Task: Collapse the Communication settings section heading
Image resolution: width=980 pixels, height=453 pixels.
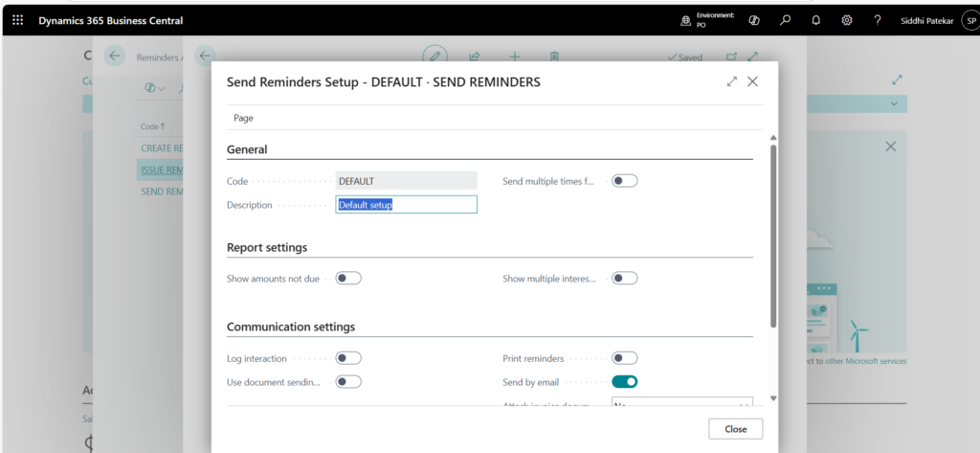Action: [x=291, y=327]
